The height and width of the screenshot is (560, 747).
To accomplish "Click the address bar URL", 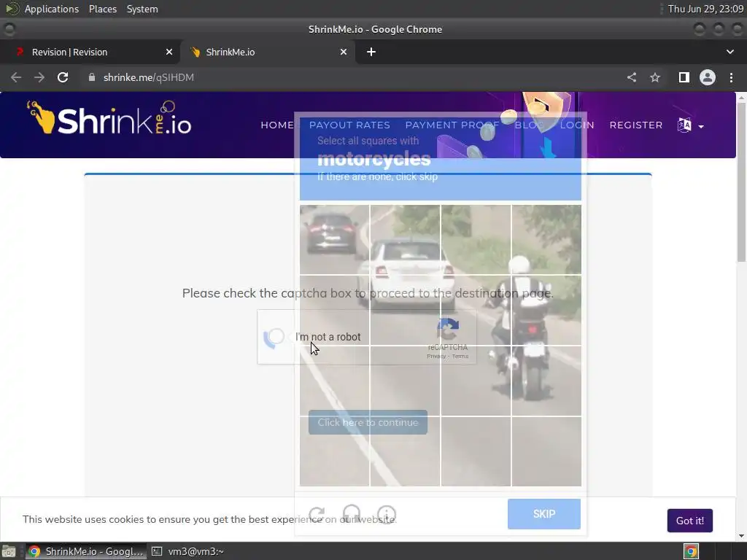I will click(149, 77).
